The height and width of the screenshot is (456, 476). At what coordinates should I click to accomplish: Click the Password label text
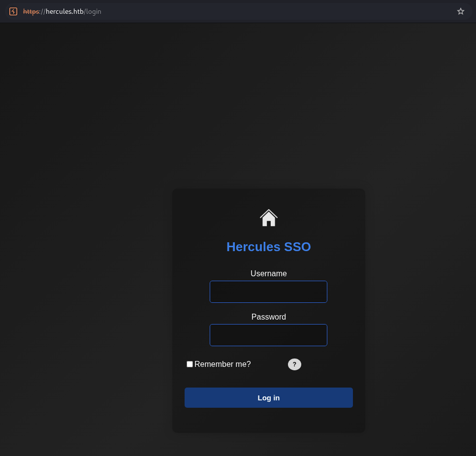(x=269, y=317)
